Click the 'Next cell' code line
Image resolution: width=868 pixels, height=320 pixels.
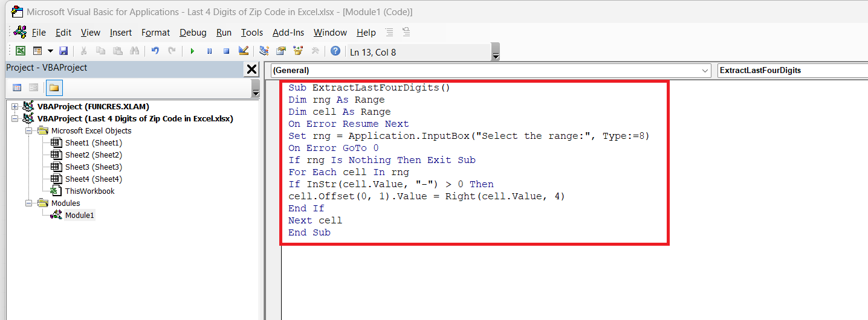click(x=315, y=220)
